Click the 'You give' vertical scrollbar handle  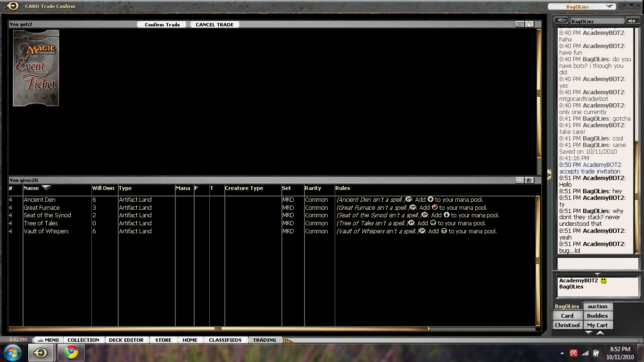click(538, 261)
